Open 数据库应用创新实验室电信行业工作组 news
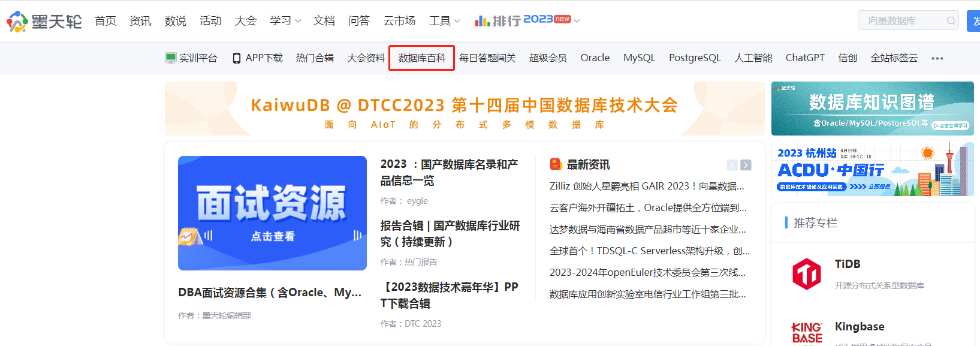 pyautogui.click(x=648, y=294)
